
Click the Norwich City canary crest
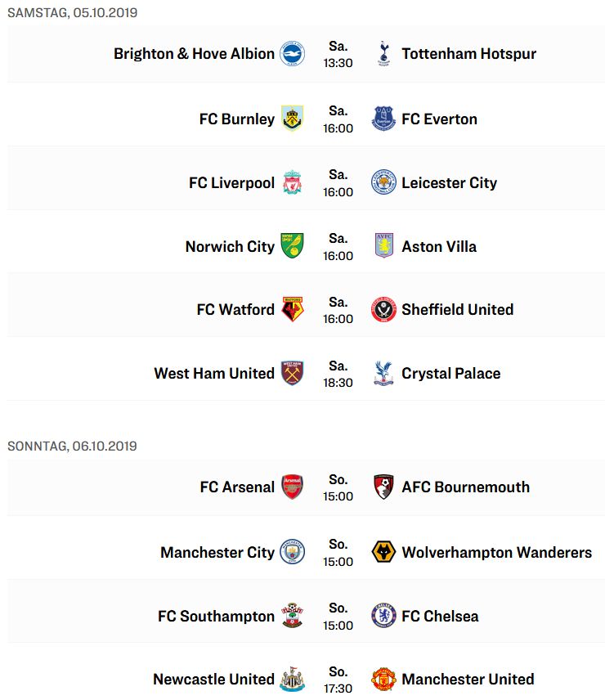coord(292,245)
